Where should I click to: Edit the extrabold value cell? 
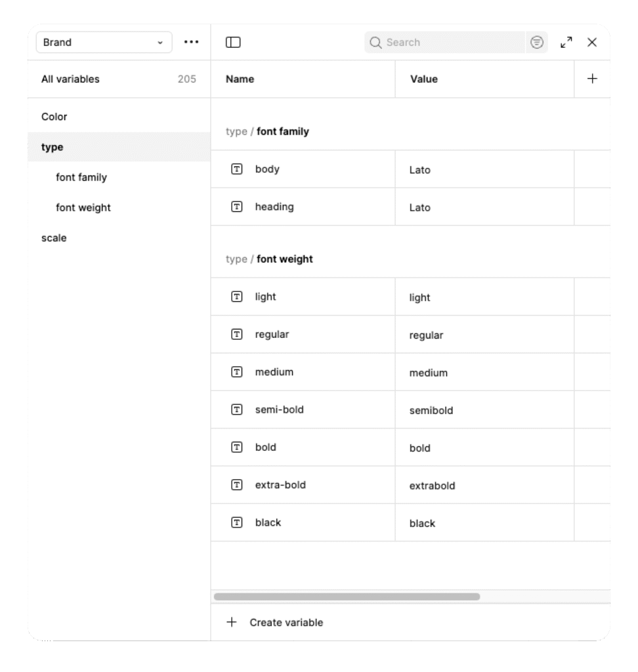[x=433, y=486]
